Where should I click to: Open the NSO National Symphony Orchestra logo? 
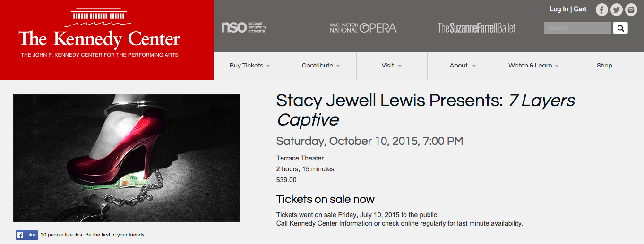[244, 27]
